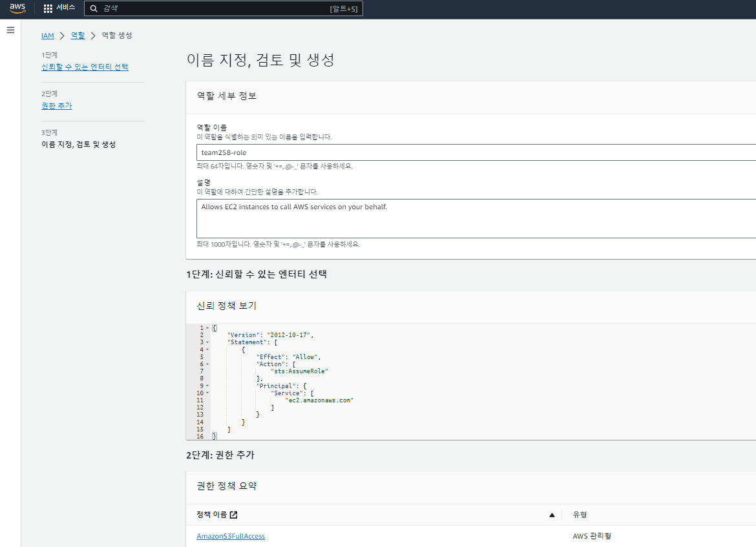Screen dimensions: 756x547
Task: Click the 권한 정책 요약 heading
Action: 227,486
